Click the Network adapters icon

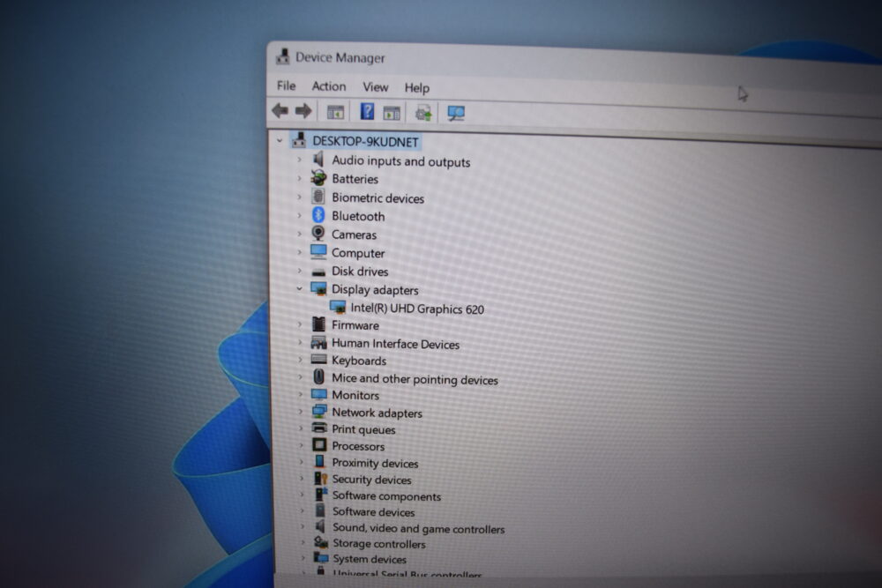319,412
